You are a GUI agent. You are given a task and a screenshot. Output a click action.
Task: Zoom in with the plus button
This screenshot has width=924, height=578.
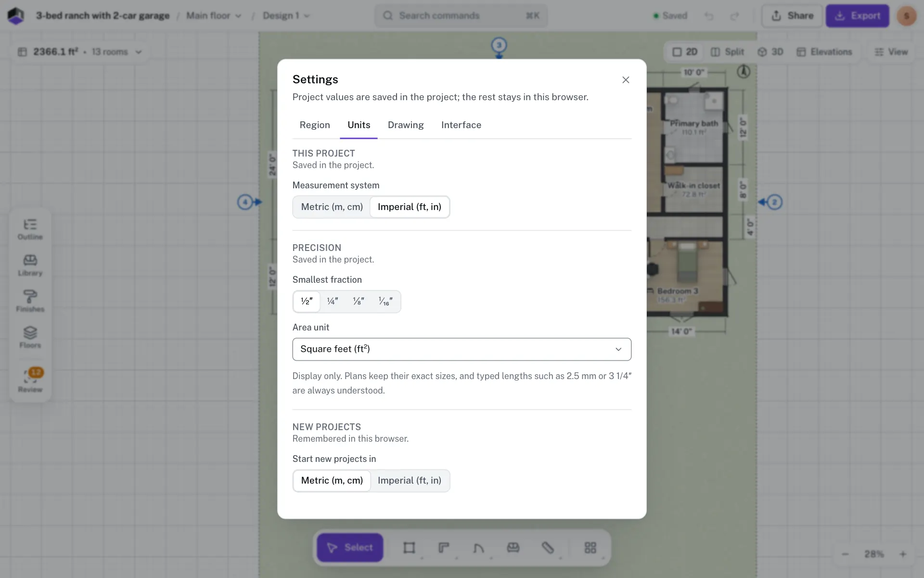coord(903,554)
